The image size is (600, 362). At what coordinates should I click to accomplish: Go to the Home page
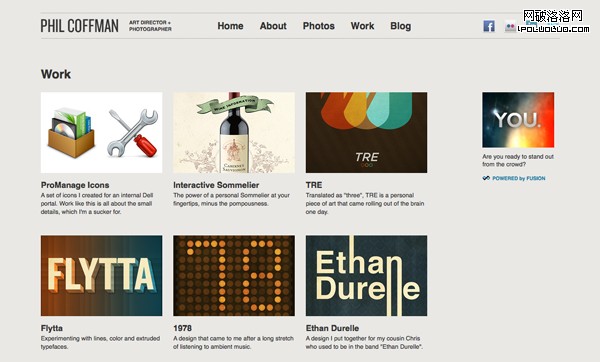coord(230,26)
